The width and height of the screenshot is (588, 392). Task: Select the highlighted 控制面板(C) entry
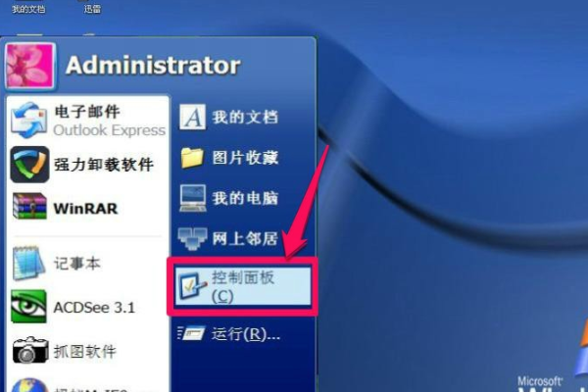click(x=243, y=286)
